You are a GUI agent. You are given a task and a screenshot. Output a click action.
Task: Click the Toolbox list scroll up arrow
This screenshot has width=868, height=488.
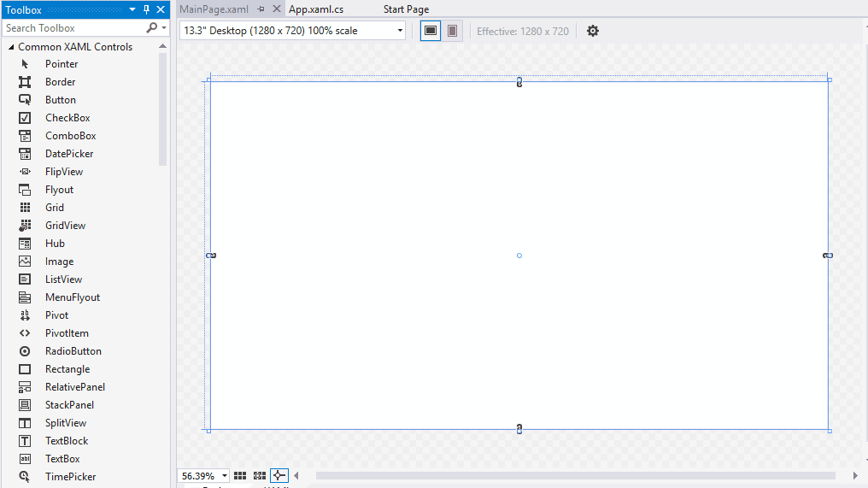click(x=162, y=46)
